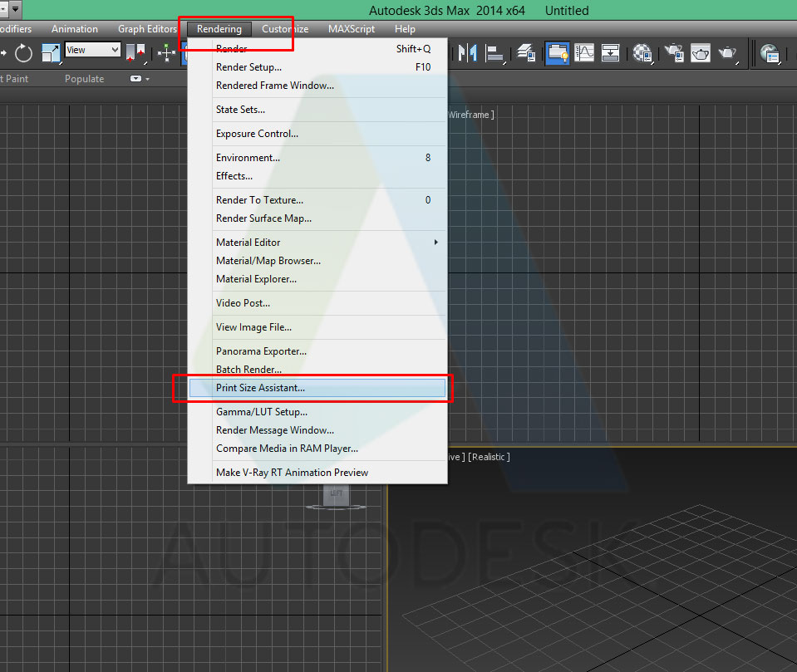Viewport: 797px width, 672px height.
Task: Choose Gamma/LUT Setup... menu entry
Action: coord(317,411)
